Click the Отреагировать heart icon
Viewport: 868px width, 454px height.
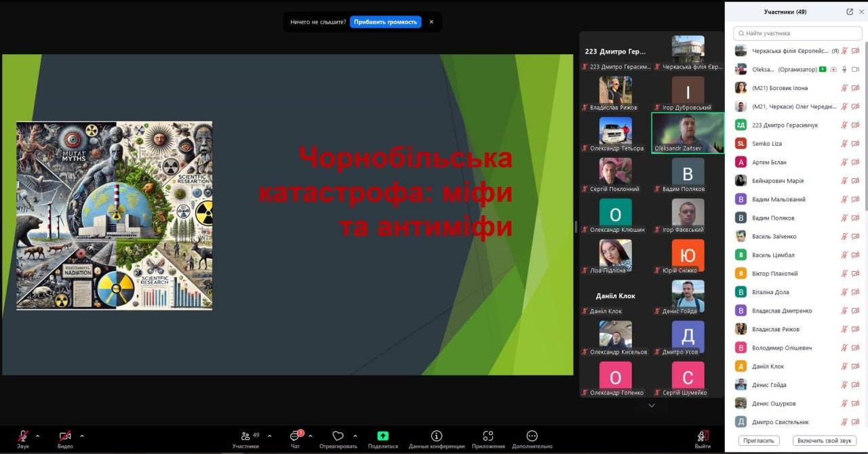pyautogui.click(x=338, y=436)
